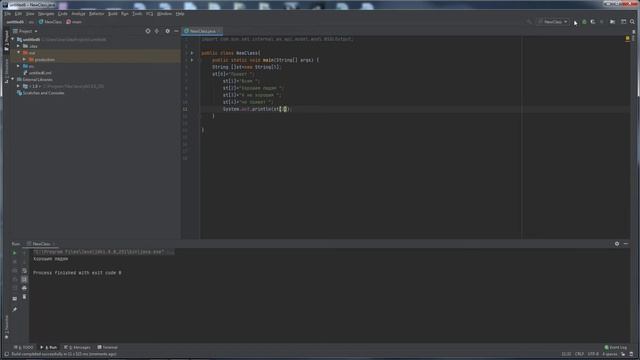Click the clear all trash icon in Run panel

(24, 297)
